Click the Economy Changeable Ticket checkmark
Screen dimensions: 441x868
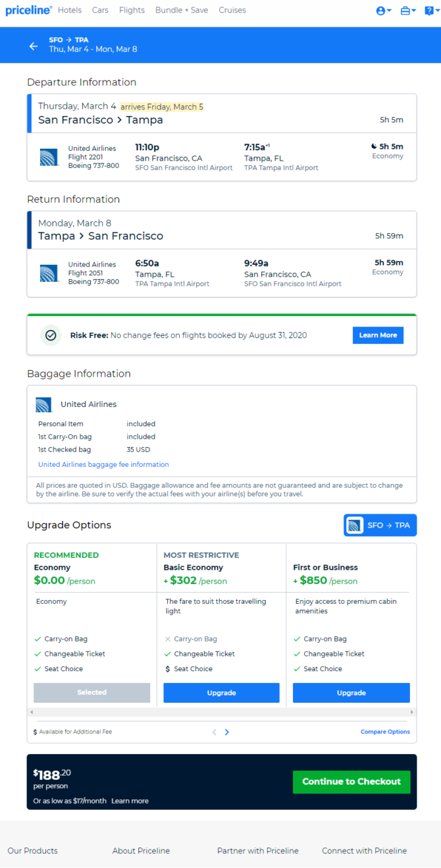click(38, 654)
